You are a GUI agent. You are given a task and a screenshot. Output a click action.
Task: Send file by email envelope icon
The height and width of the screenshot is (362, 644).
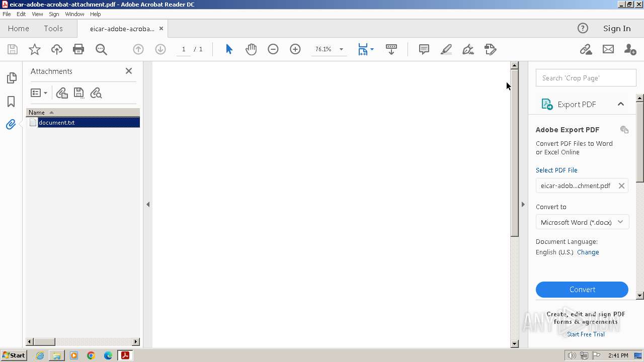(x=608, y=49)
